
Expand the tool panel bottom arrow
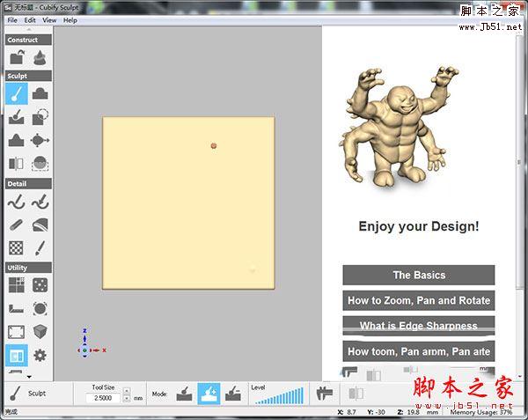29,377
